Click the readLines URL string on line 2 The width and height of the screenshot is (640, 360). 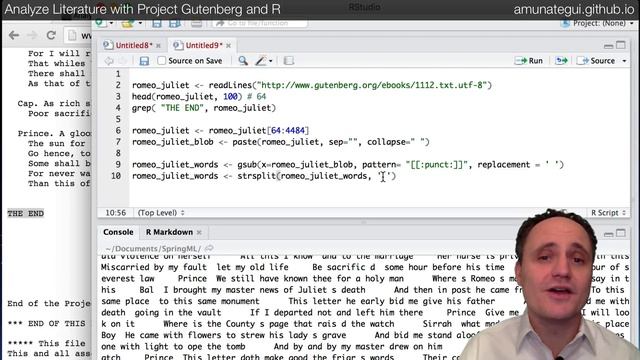click(x=372, y=85)
